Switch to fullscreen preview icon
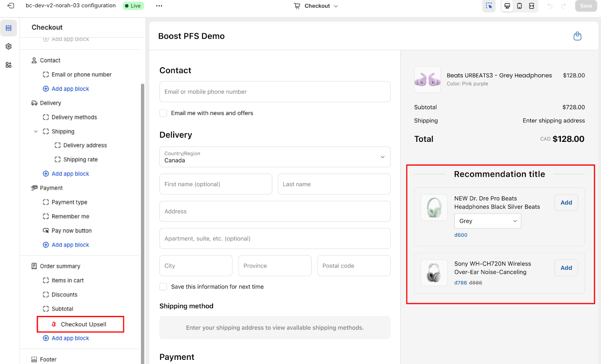Screen dimensions: 601x364 click(532, 6)
